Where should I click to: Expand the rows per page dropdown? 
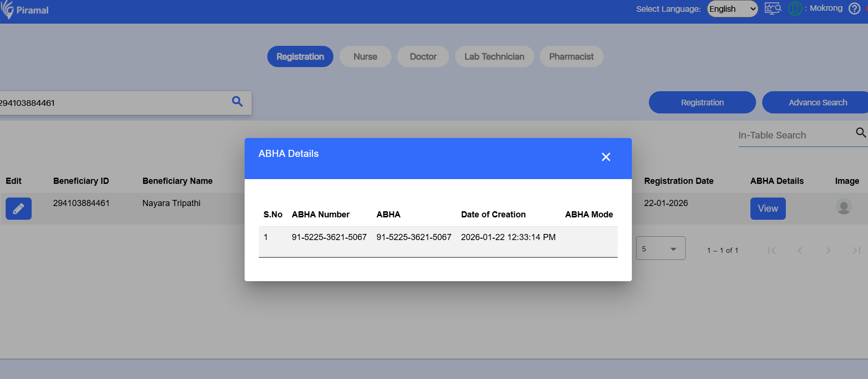[661, 249]
